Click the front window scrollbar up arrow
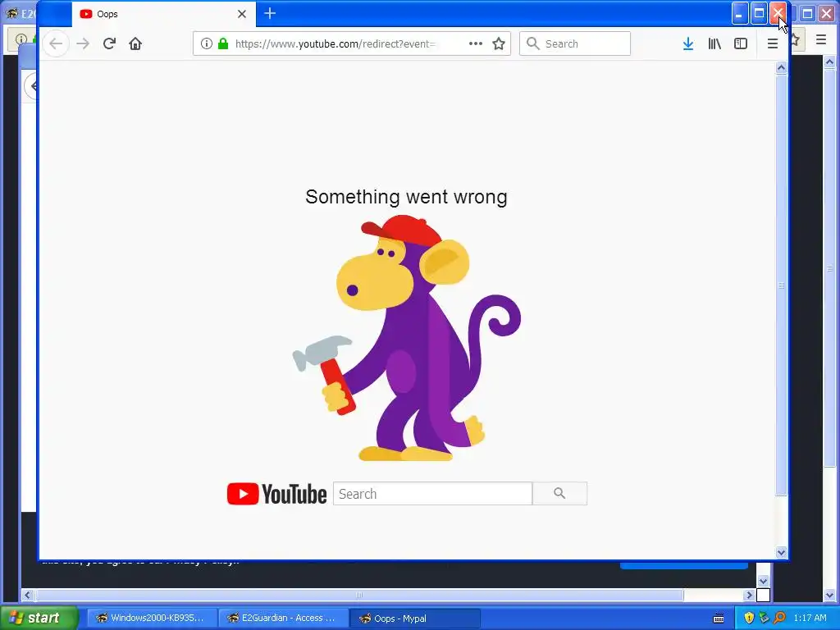 coord(781,67)
